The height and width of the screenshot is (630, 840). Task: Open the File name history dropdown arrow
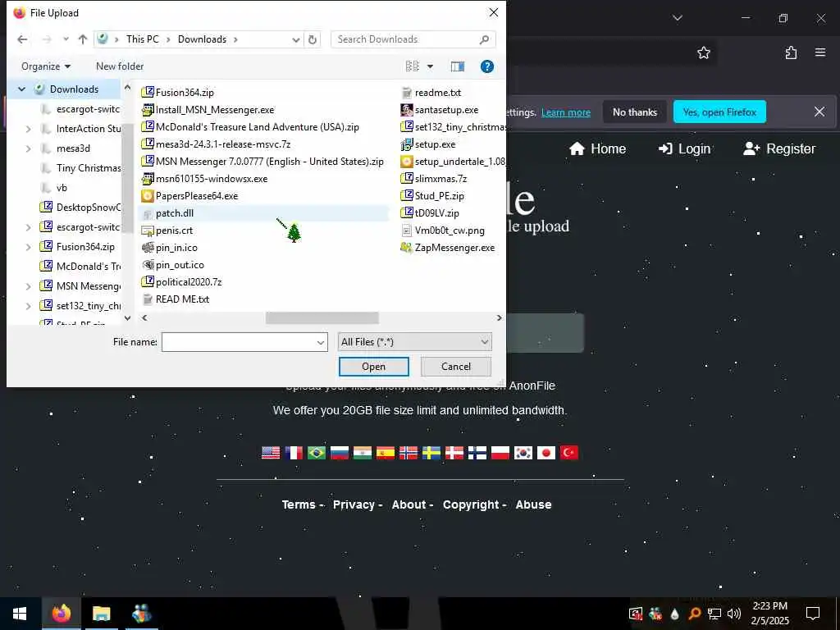pyautogui.click(x=321, y=342)
